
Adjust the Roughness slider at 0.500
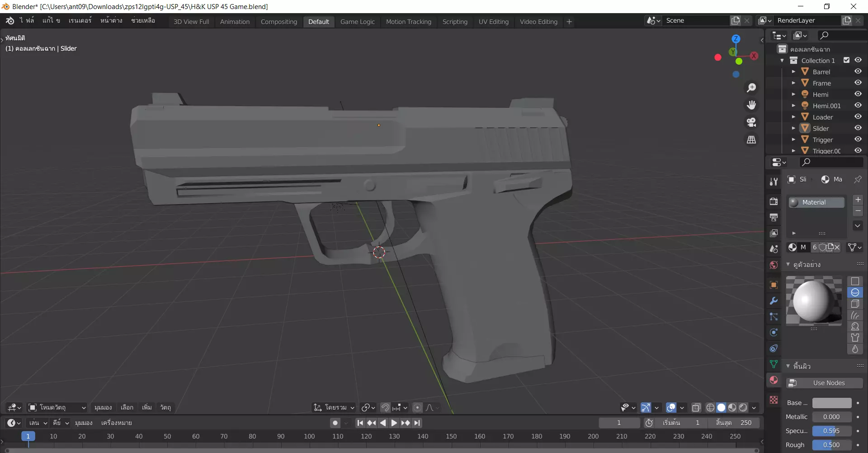[x=832, y=445]
